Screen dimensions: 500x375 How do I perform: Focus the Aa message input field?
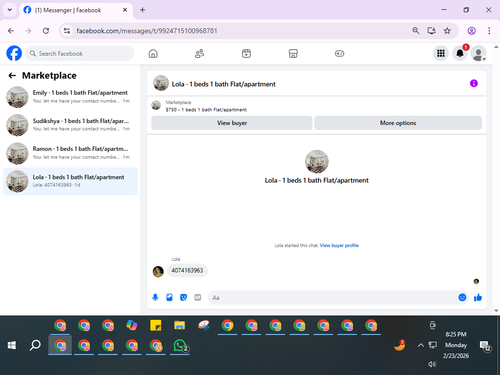[x=333, y=298]
